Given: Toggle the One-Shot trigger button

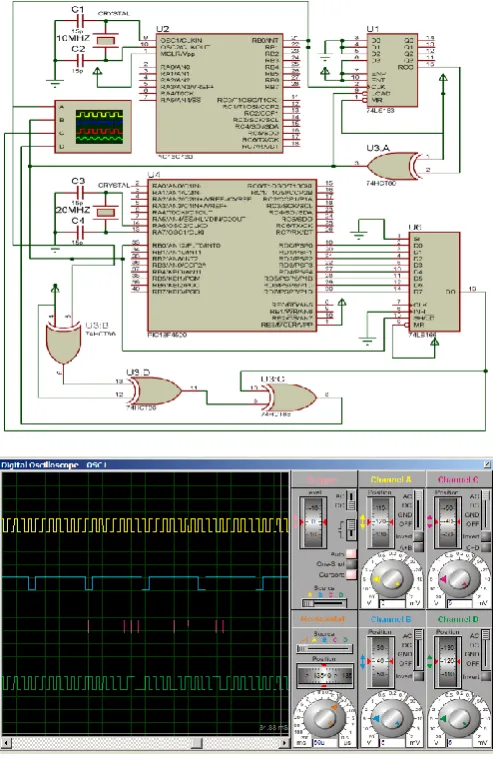Looking at the screenshot, I should pos(352,564).
